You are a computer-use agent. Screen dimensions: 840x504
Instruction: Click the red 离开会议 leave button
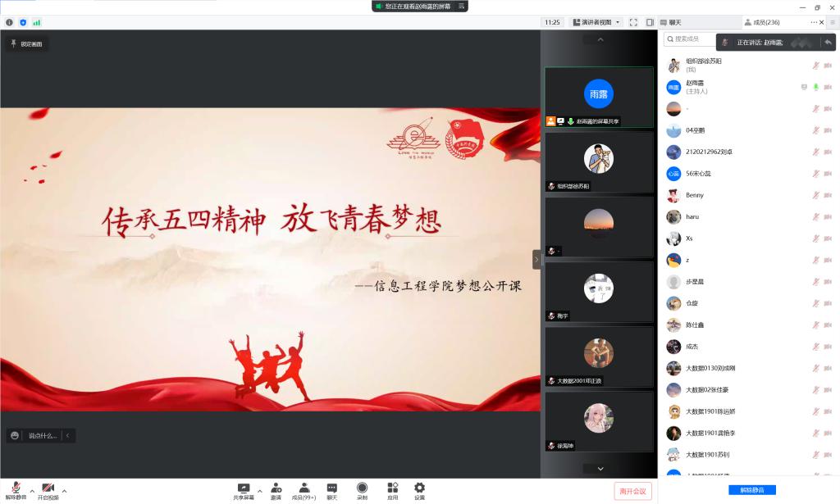(632, 491)
